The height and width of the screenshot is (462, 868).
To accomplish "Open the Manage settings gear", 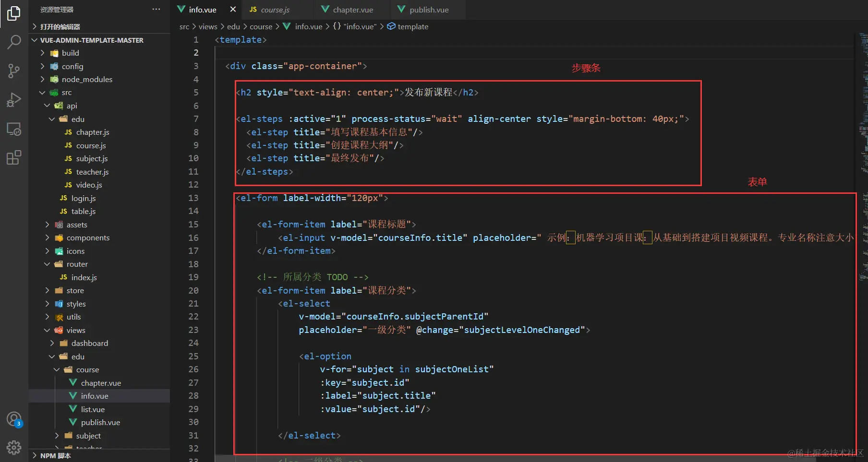I will click(x=14, y=448).
